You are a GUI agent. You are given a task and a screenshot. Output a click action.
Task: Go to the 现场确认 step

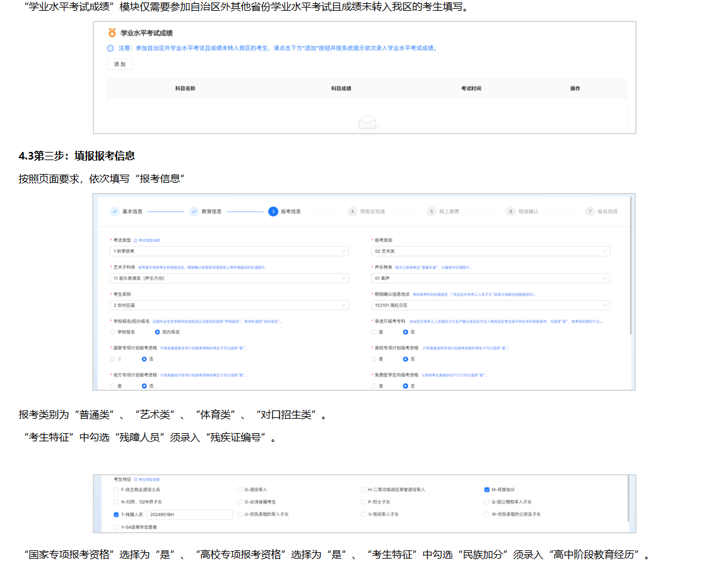coord(528,211)
